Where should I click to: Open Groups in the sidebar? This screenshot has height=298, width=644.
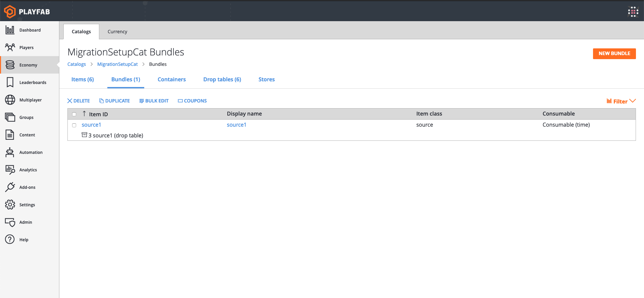(30, 117)
